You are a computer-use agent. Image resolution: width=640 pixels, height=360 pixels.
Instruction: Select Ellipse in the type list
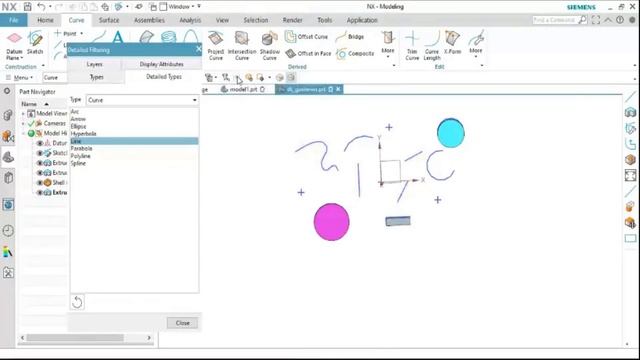(x=134, y=126)
